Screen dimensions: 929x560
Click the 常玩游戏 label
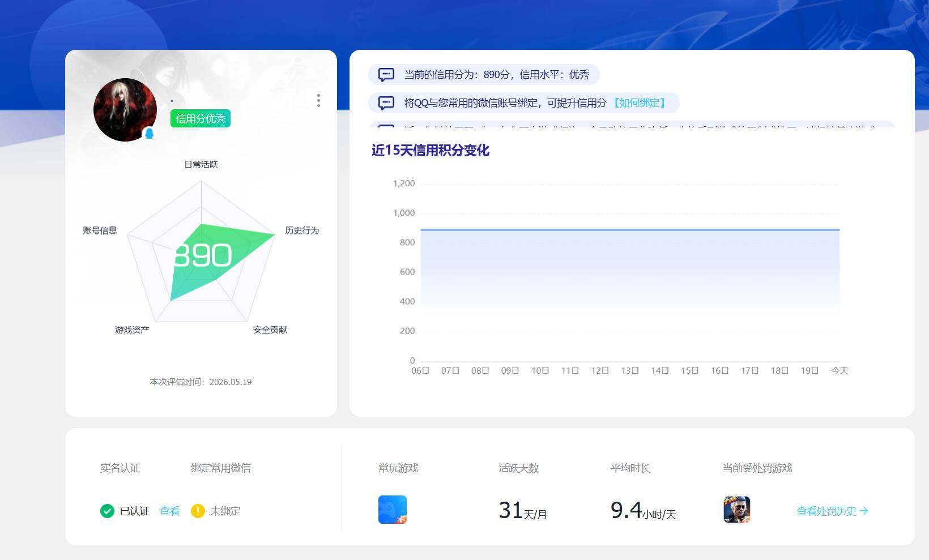pyautogui.click(x=398, y=468)
